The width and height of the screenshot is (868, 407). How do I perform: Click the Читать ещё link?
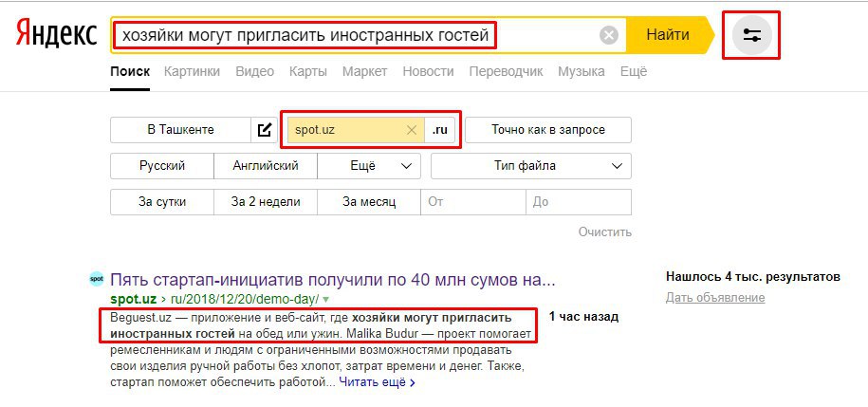377,382
